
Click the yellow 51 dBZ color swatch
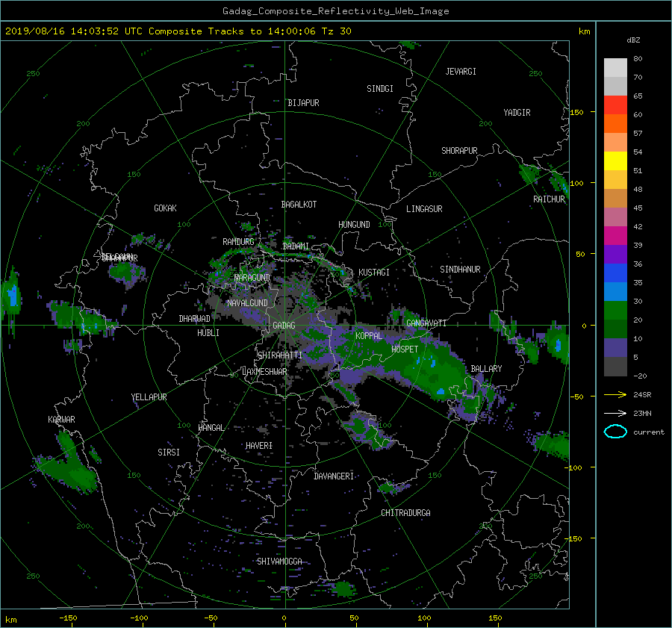[x=615, y=161]
